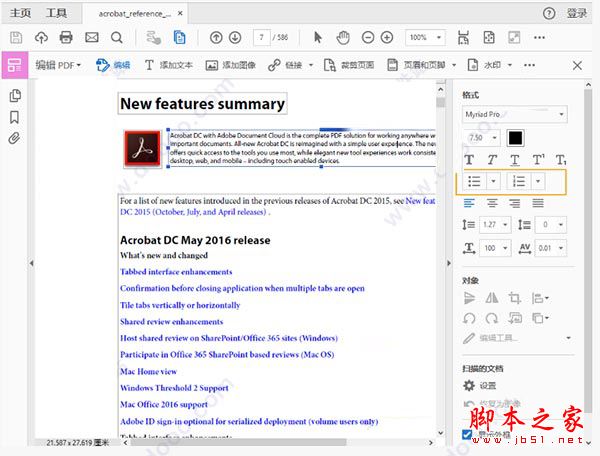Select 添加图像 add image tool
This screenshot has height=456, width=600.
pos(230,65)
